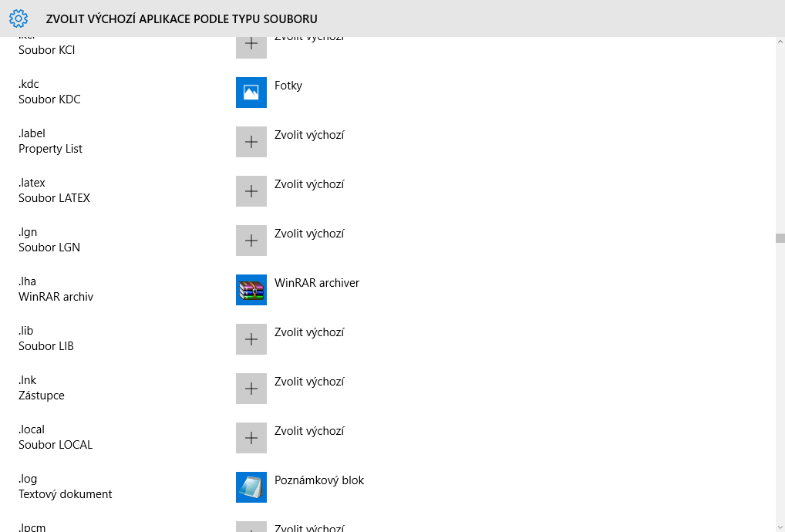Click the plus icon for .latex extension
The image size is (785, 532).
pyautogui.click(x=251, y=191)
